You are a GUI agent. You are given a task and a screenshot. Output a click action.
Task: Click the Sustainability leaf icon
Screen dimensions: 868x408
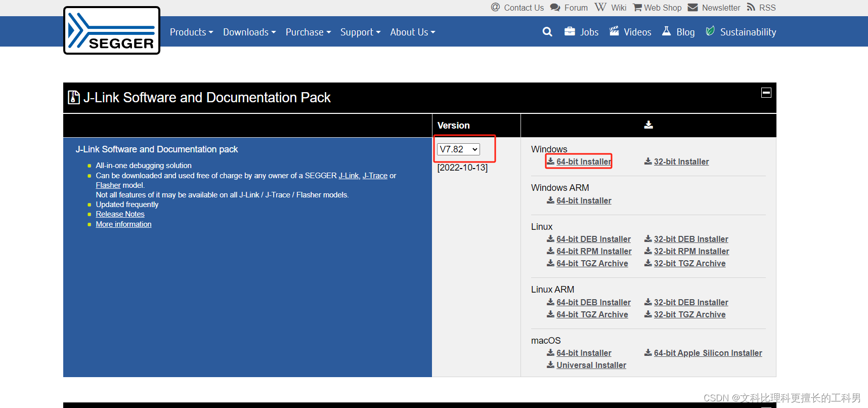pyautogui.click(x=710, y=31)
